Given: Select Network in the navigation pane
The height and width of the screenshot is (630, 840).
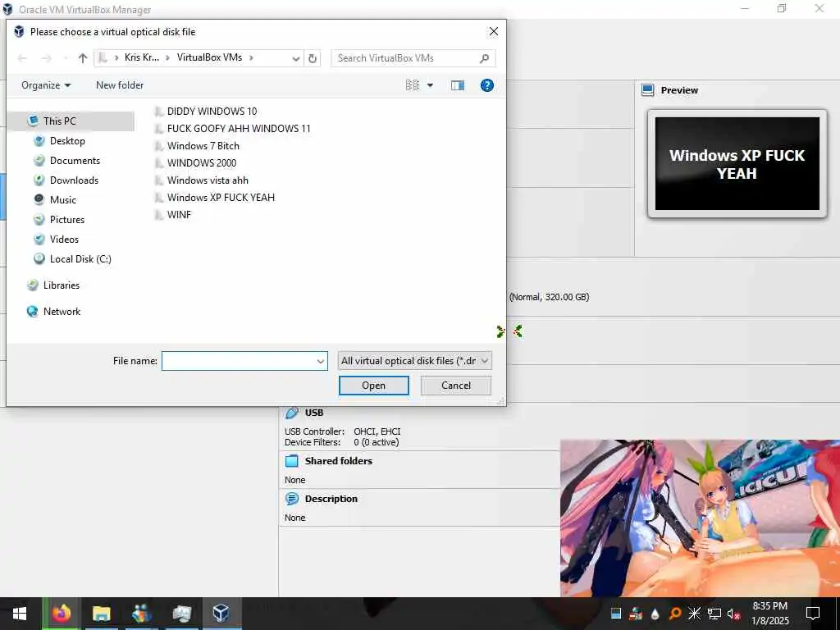Looking at the screenshot, I should 62,312.
